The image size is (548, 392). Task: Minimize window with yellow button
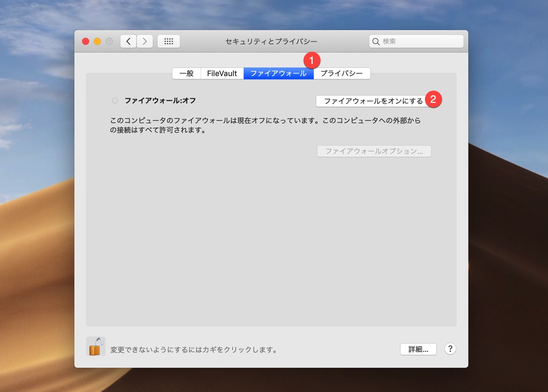pyautogui.click(x=97, y=42)
